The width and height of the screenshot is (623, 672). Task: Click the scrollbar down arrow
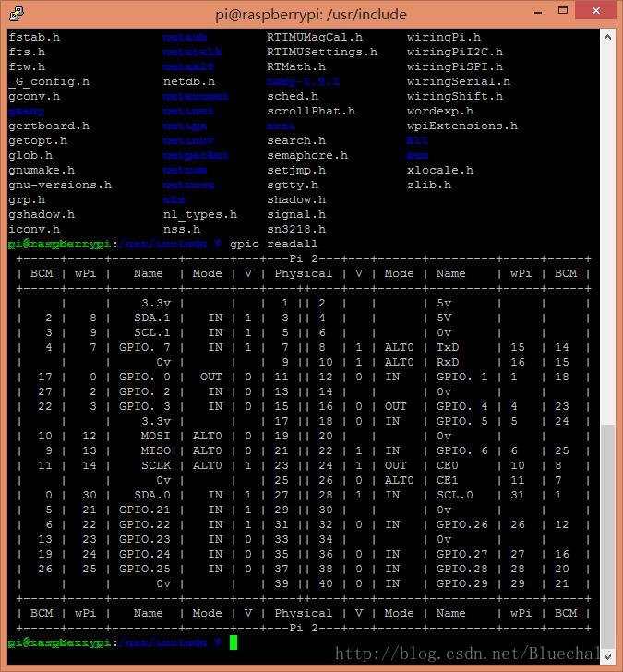point(607,655)
